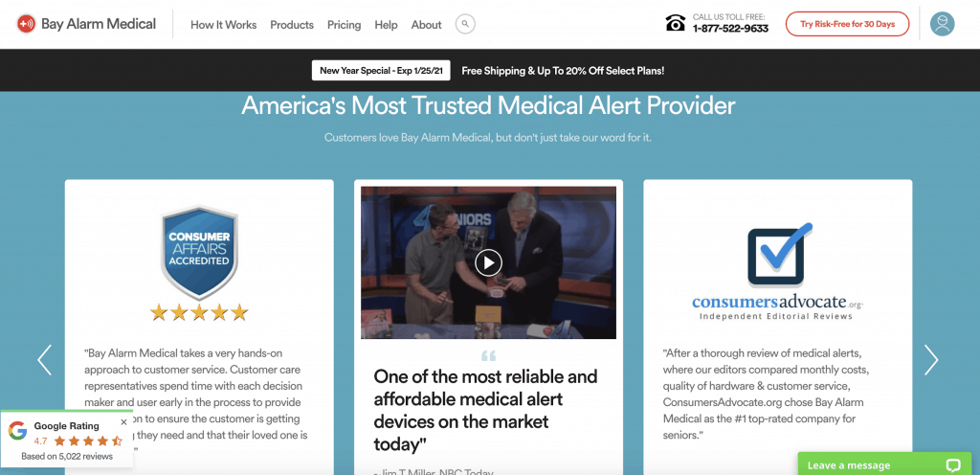Go to the Pricing page

(345, 25)
